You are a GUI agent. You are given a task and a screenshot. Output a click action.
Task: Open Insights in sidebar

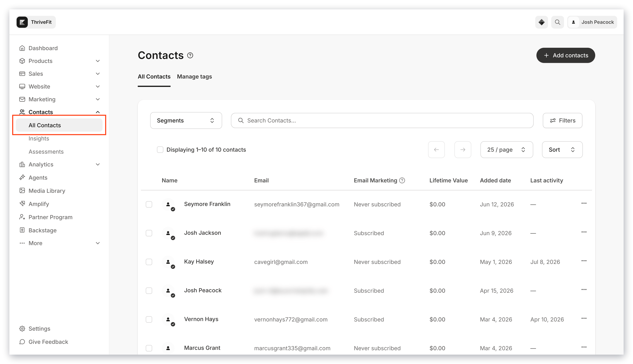coord(39,138)
